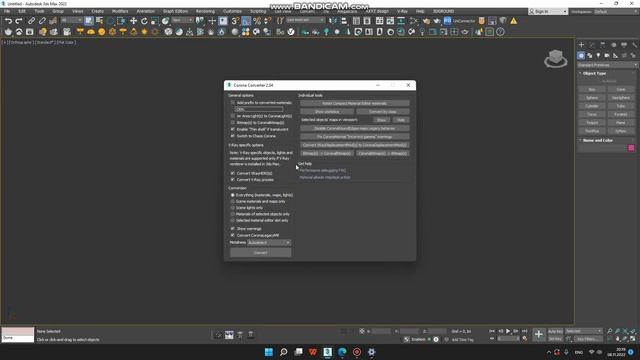This screenshot has height=360, width=640.
Task: Open the Sign In dropdown
Action: (548, 11)
